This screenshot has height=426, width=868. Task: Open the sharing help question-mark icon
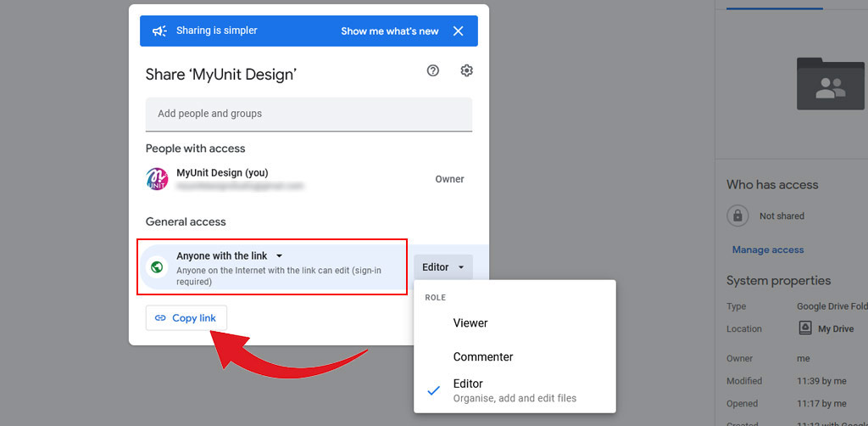point(433,70)
